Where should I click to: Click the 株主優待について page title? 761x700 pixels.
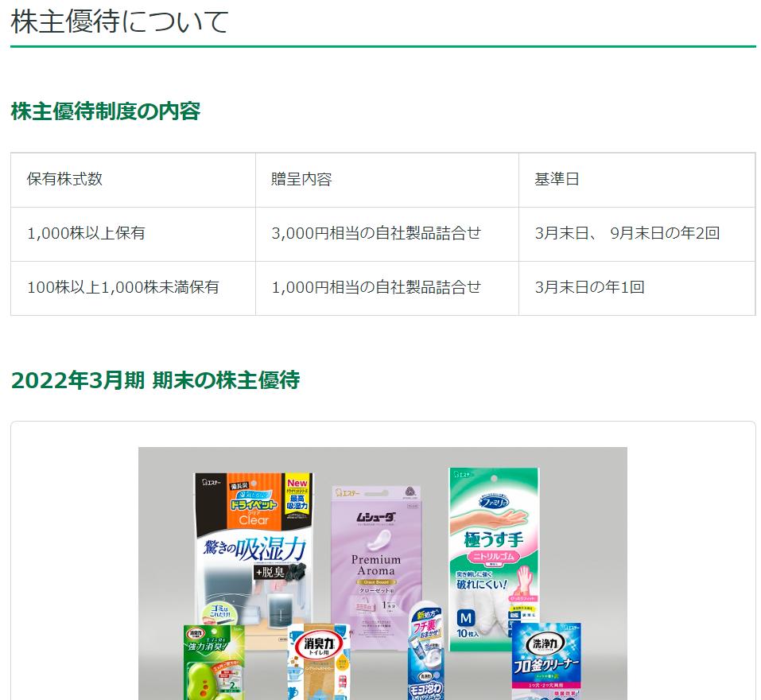click(120, 21)
